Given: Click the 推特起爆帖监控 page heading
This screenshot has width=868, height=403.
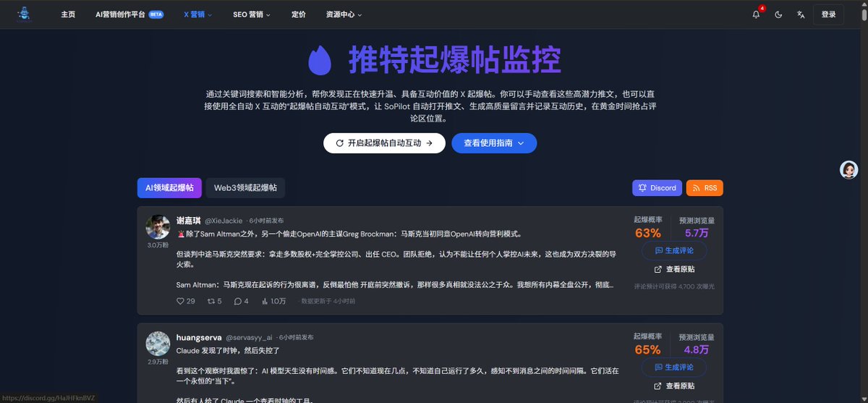Looking at the screenshot, I should pos(454,60).
